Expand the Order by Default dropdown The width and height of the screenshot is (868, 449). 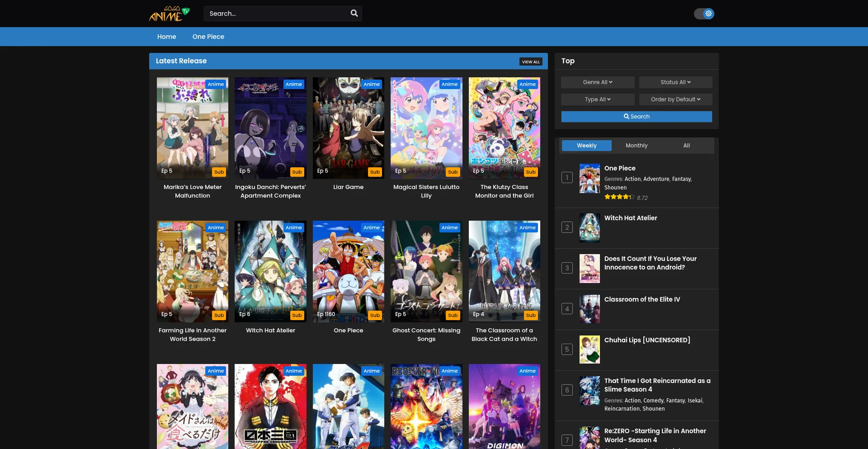(675, 99)
